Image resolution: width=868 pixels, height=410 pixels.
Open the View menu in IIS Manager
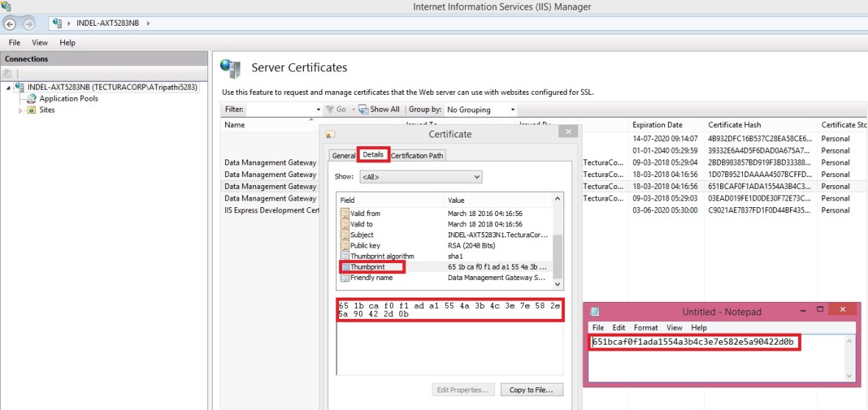point(40,43)
